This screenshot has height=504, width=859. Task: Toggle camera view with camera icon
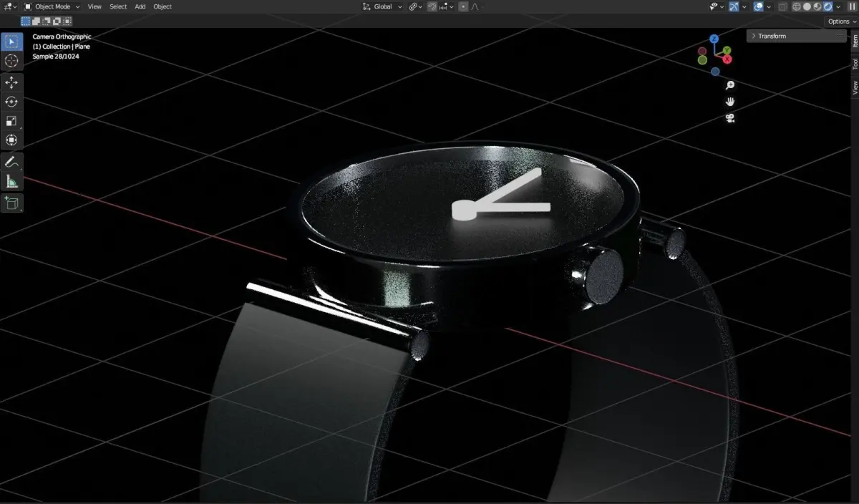pyautogui.click(x=730, y=117)
